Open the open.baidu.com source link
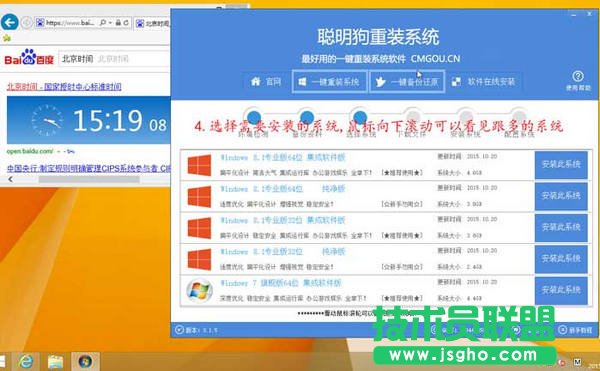The image size is (600, 371). click(x=30, y=151)
